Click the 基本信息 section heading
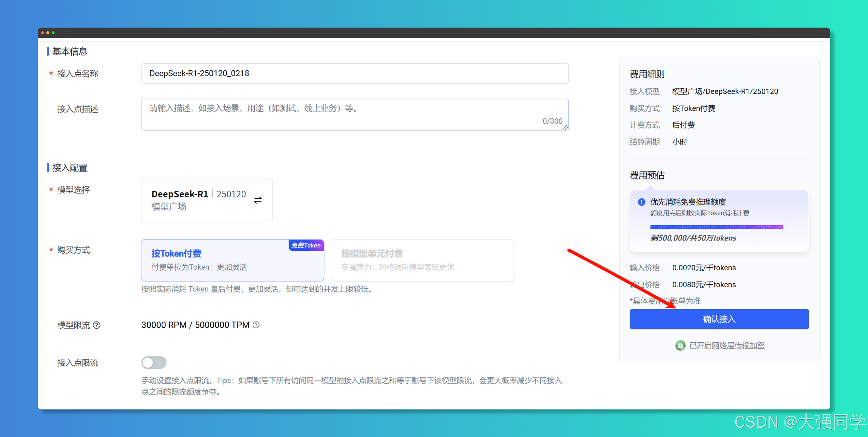 click(69, 52)
